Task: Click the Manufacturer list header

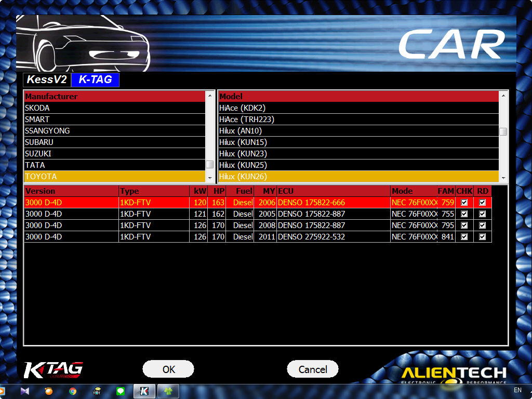Action: 115,96
